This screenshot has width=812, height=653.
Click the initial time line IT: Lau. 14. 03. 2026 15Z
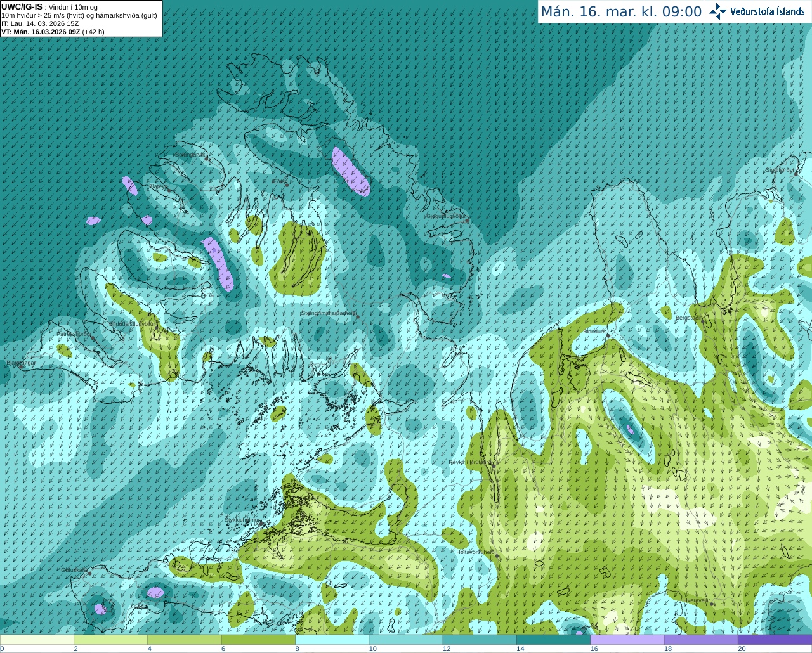pos(40,23)
